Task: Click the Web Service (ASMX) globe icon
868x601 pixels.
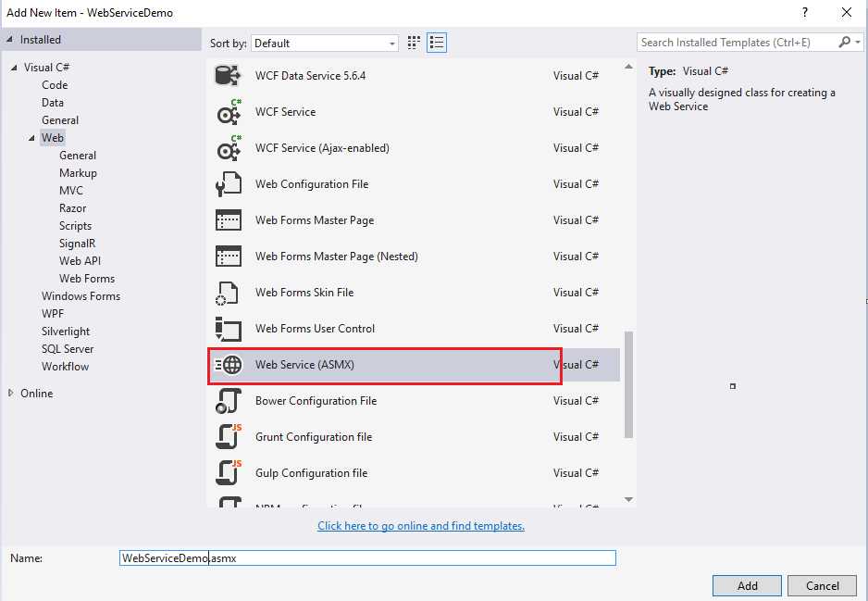Action: pyautogui.click(x=229, y=365)
